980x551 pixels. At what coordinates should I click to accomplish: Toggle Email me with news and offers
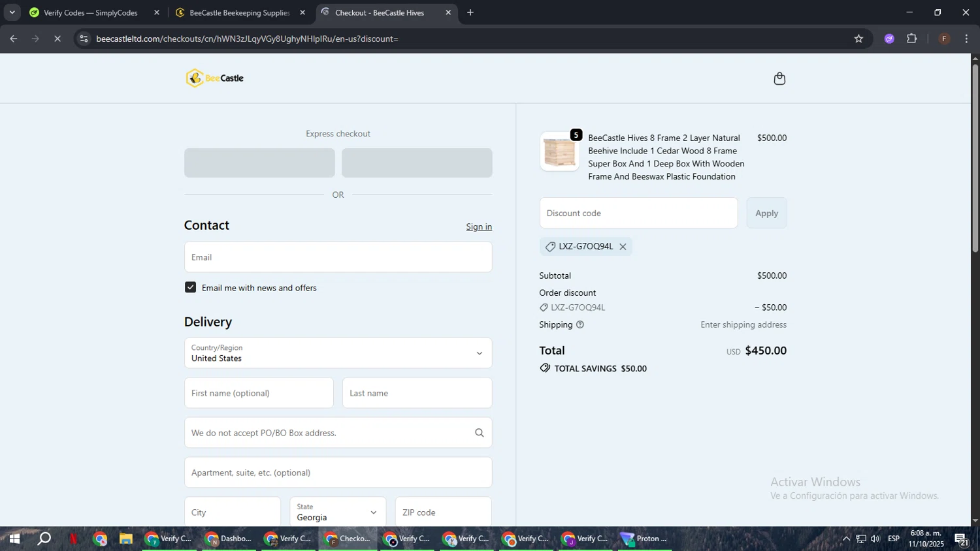190,287
